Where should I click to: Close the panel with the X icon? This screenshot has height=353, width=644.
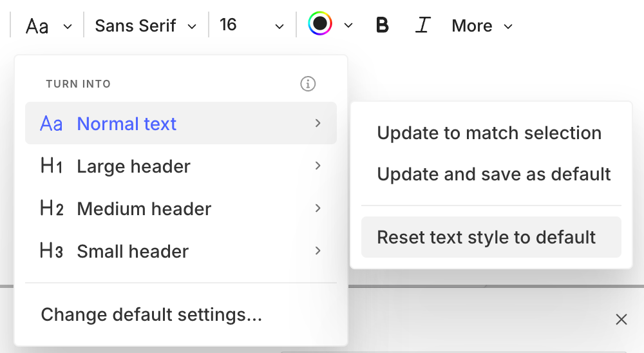[x=621, y=320]
